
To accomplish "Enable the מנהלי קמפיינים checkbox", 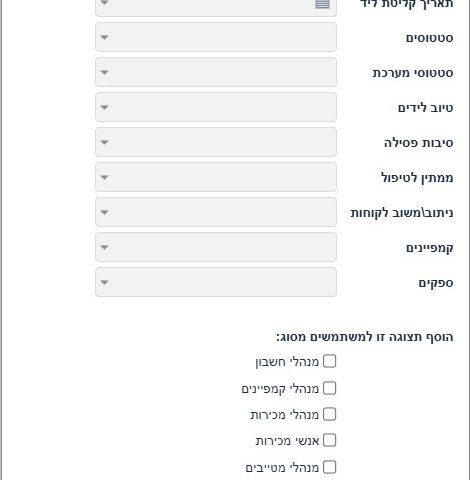I will point(329,388).
